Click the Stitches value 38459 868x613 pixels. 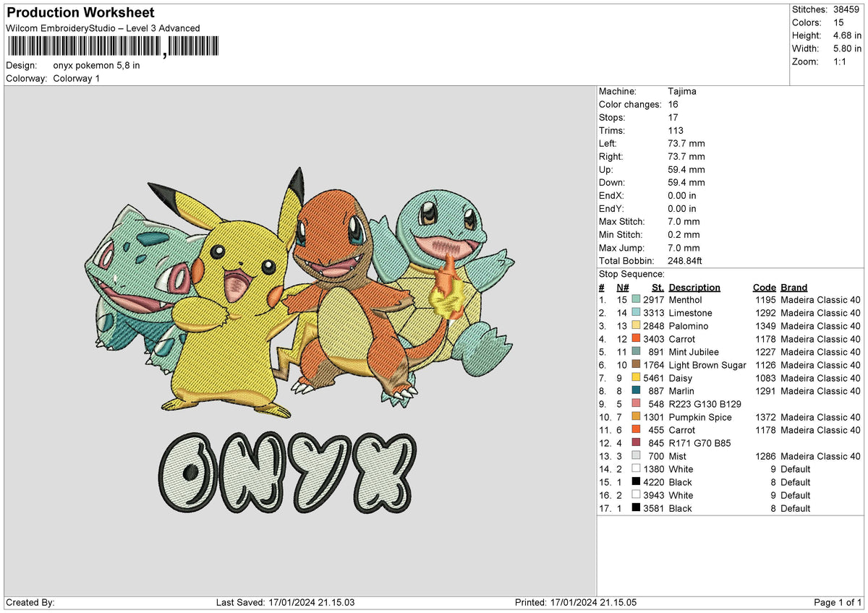pos(846,9)
